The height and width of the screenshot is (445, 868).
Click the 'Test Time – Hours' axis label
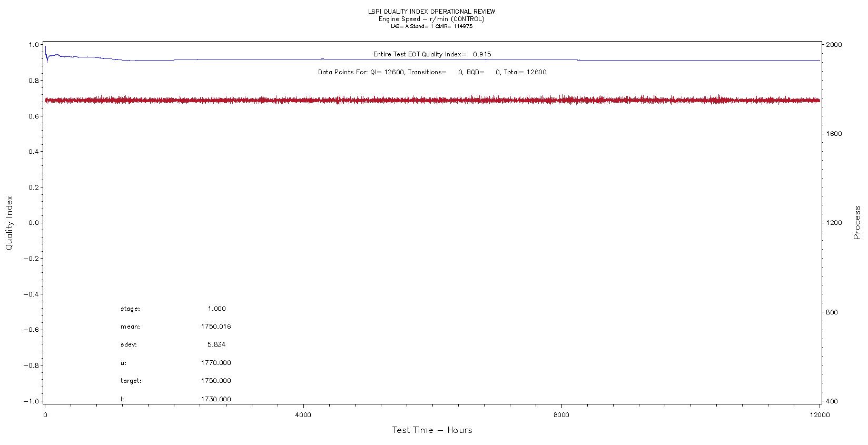click(432, 430)
